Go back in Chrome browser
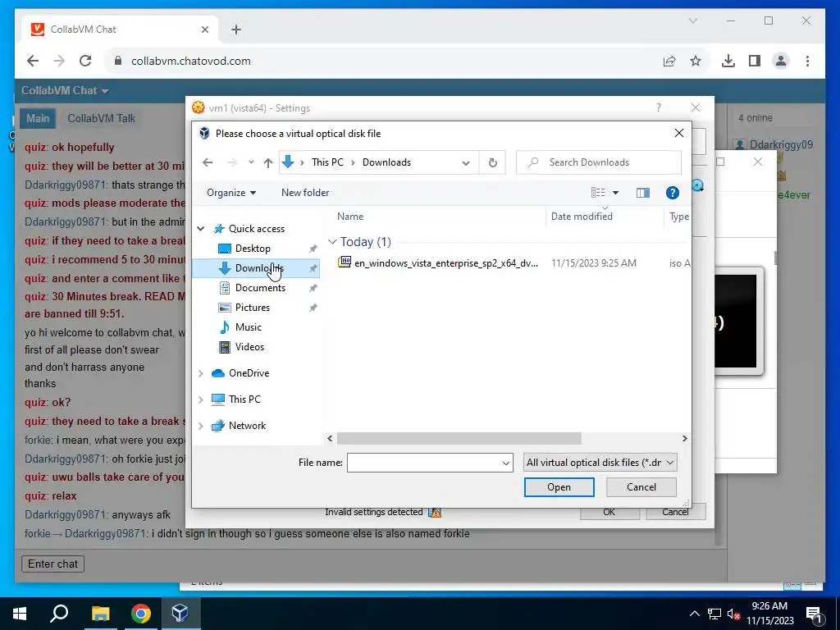840x630 pixels. coord(33,61)
